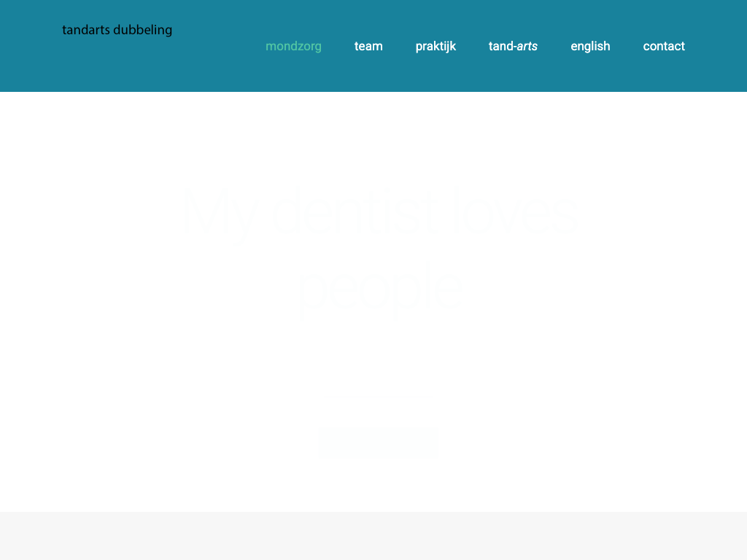747x560 pixels.
Task: Go to the team page
Action: point(368,46)
